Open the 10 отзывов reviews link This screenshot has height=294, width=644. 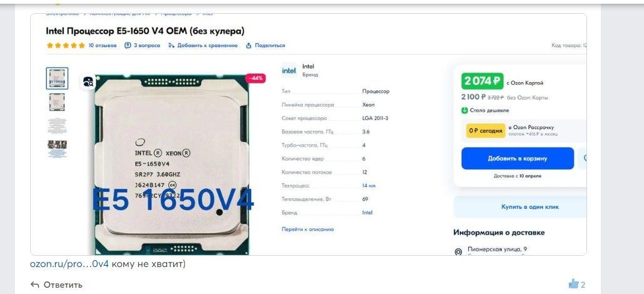click(x=103, y=45)
